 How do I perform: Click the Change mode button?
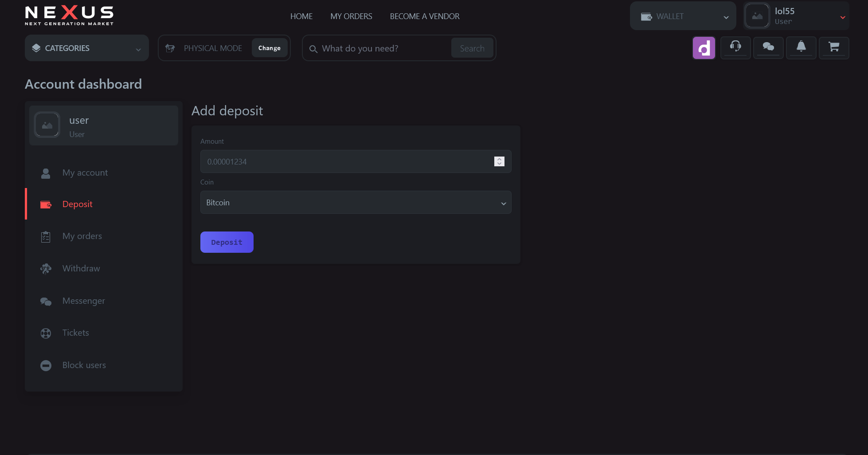[270, 48]
